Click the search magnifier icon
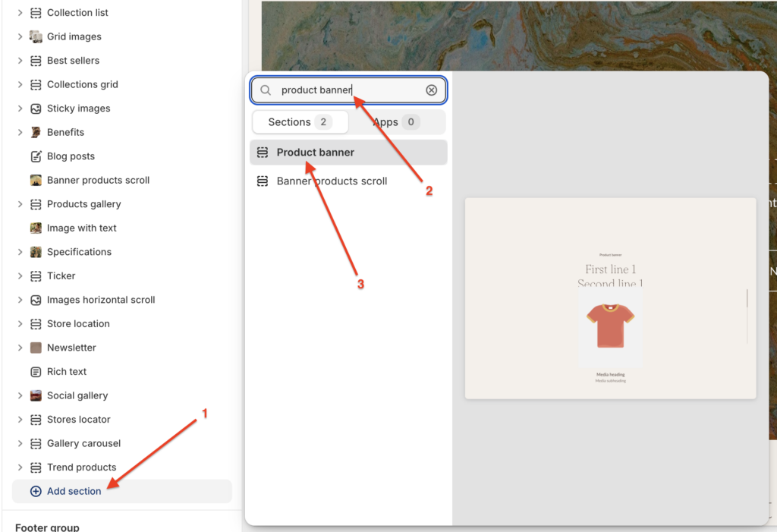This screenshot has height=532, width=777. tap(266, 90)
